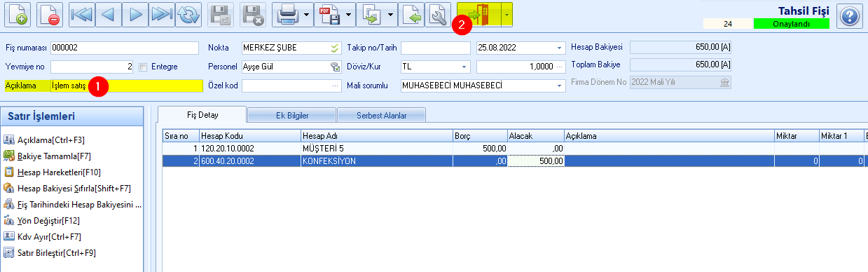The height and width of the screenshot is (272, 868).
Task: Print the receipt using the printer icon
Action: [x=287, y=15]
